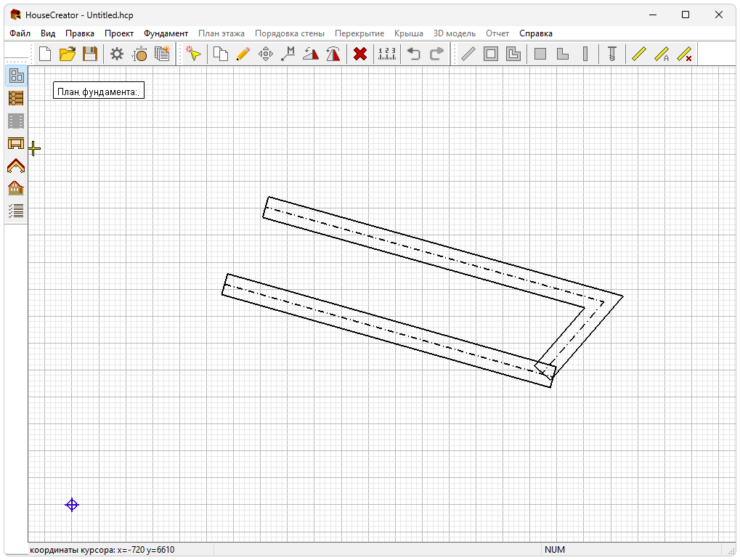
Task: Switch to foundation plan sidebar icon
Action: (x=16, y=76)
